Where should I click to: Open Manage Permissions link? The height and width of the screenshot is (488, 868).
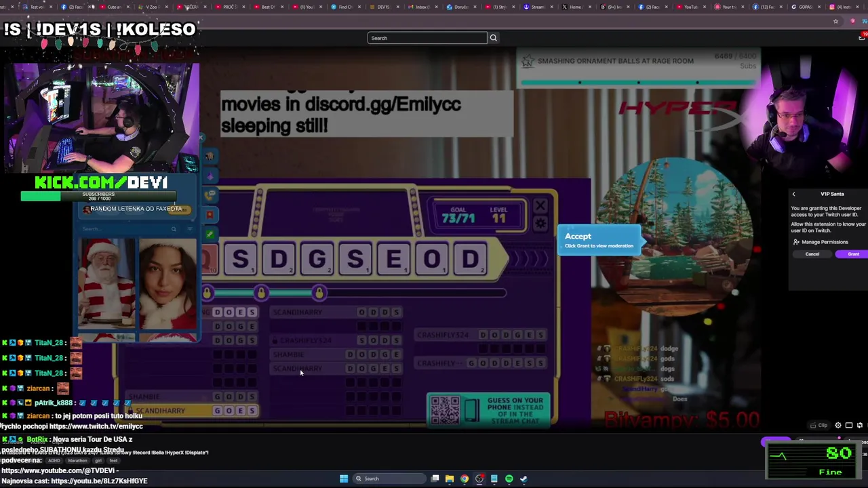pos(821,242)
